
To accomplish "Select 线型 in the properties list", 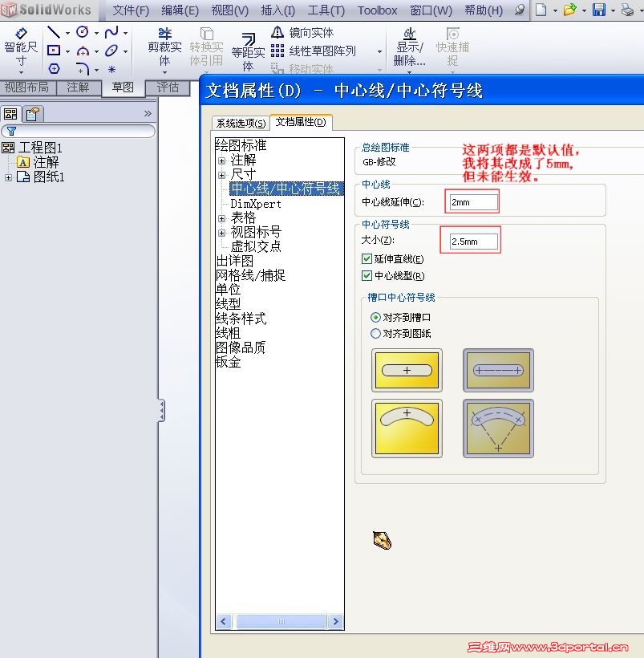I will point(228,303).
